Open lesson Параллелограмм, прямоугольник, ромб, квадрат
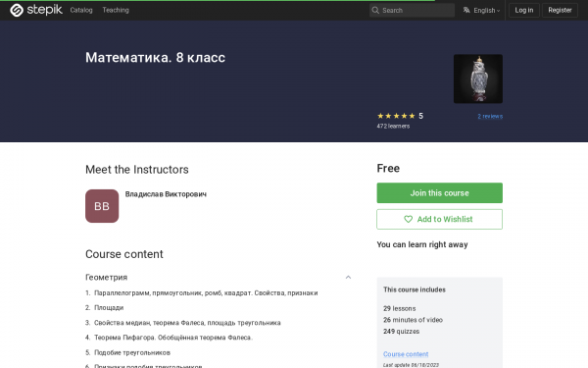 (206, 292)
